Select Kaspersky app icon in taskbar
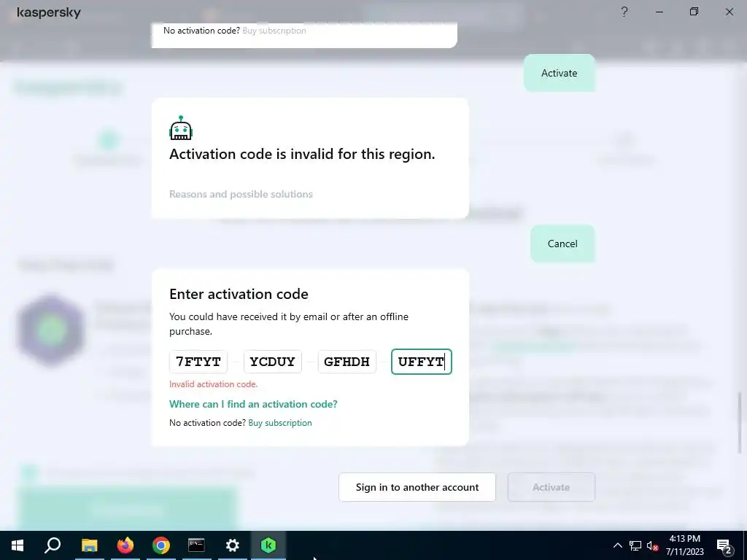This screenshot has height=560, width=747. pyautogui.click(x=268, y=545)
